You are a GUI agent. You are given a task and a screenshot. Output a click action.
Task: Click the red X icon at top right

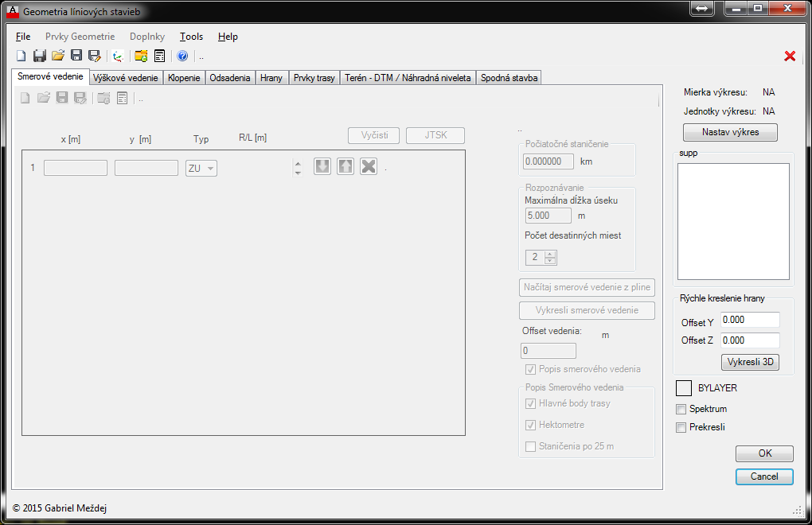pos(790,56)
